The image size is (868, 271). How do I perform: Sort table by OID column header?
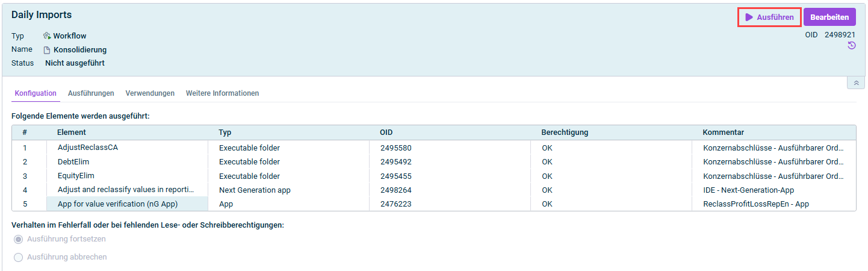[x=386, y=132]
